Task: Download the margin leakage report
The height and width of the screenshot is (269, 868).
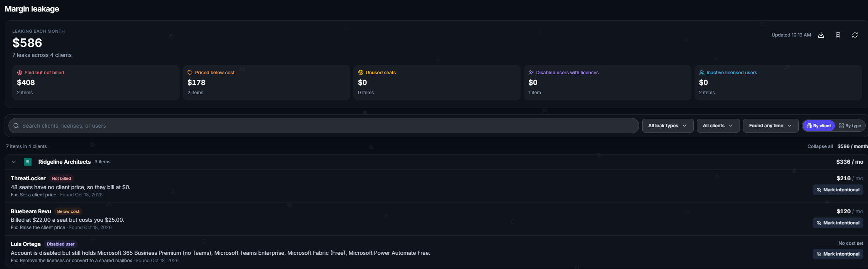Action: click(821, 35)
